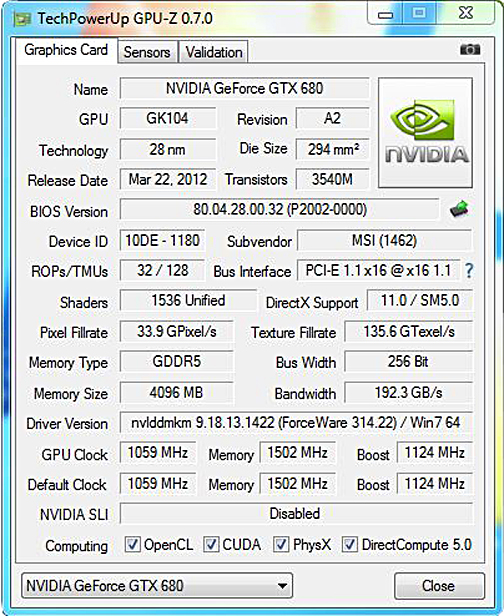
Task: Click the Driver Version value field
Action: 296,423
